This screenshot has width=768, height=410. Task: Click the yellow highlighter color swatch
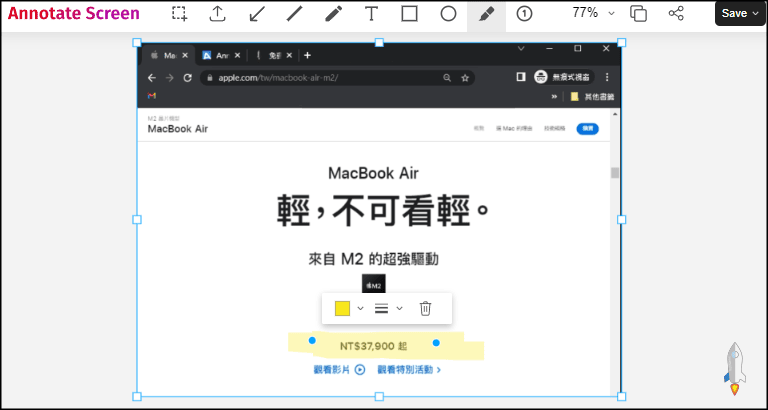point(342,309)
